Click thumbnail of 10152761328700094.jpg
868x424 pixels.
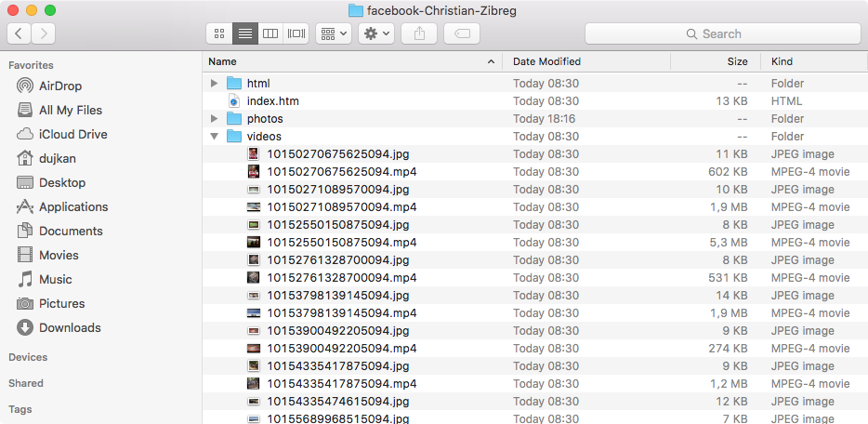click(254, 260)
